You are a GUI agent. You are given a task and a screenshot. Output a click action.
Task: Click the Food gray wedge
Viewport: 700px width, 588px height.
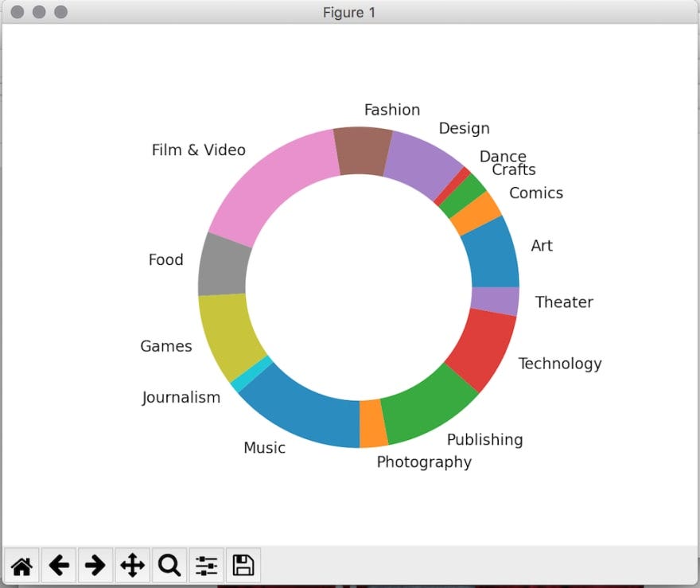click(224, 267)
